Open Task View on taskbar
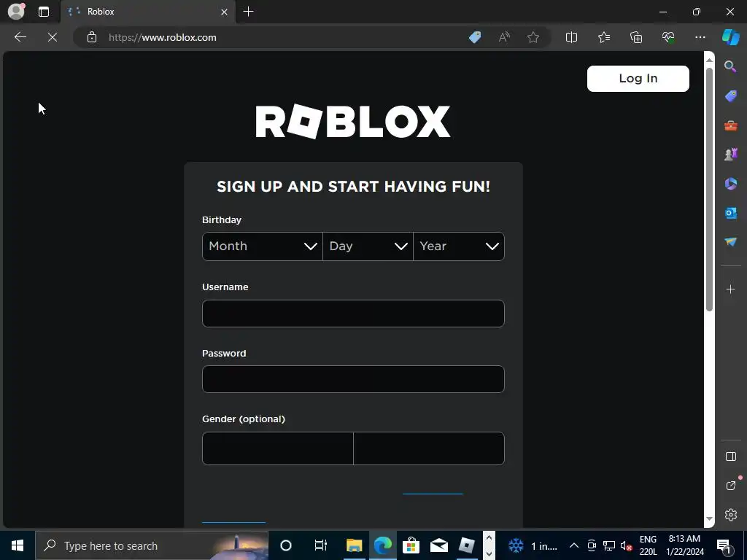The image size is (747, 560). click(321, 545)
